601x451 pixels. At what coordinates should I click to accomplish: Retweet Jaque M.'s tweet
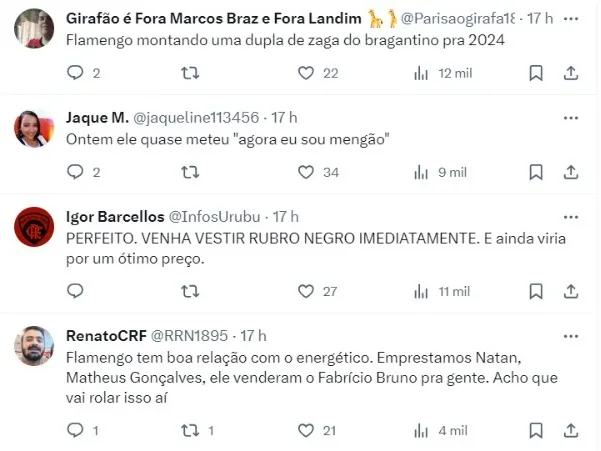coord(189,172)
